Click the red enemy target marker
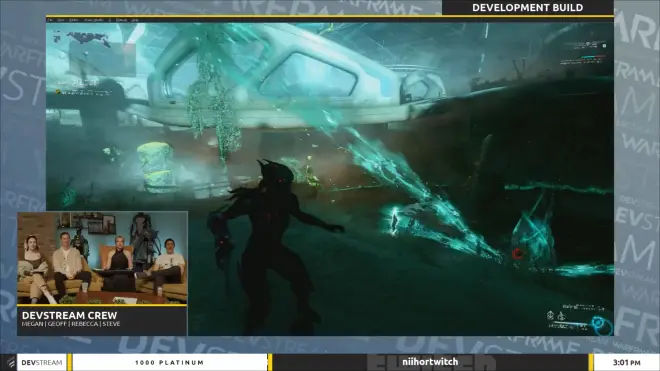 point(517,254)
